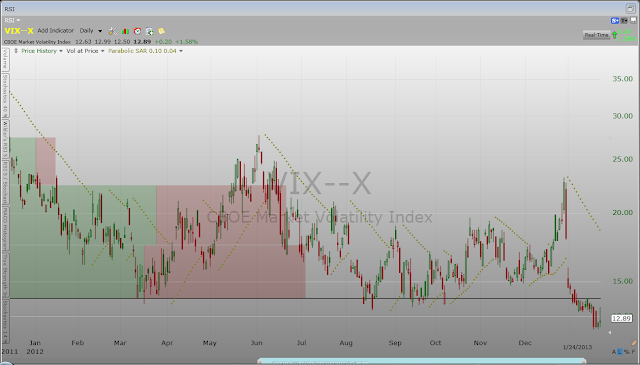Select the Volume side tab
The image size is (640, 365).
click(x=5, y=60)
